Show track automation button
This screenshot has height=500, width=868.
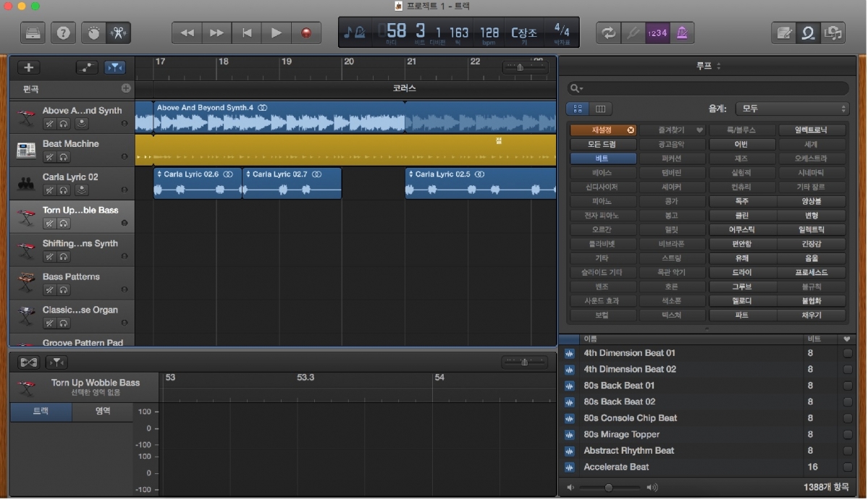click(x=86, y=67)
